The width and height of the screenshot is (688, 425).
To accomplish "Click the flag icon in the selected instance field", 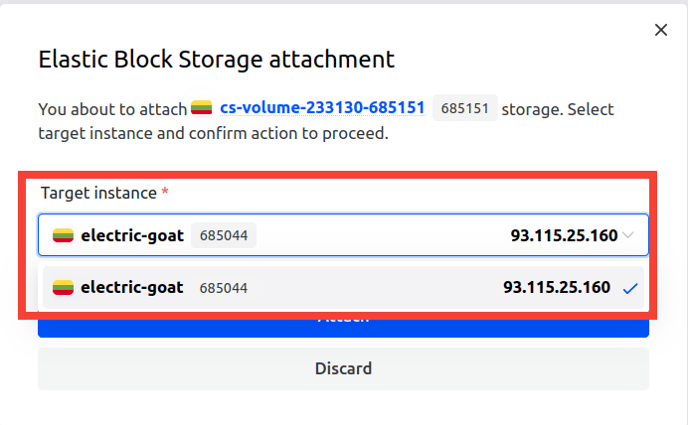I will (63, 236).
